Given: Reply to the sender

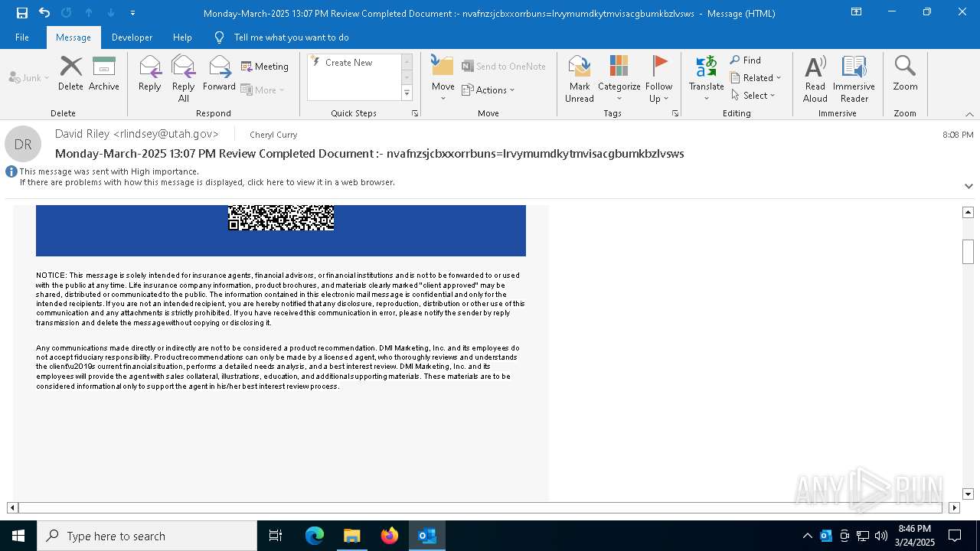Looking at the screenshot, I should pos(150,74).
